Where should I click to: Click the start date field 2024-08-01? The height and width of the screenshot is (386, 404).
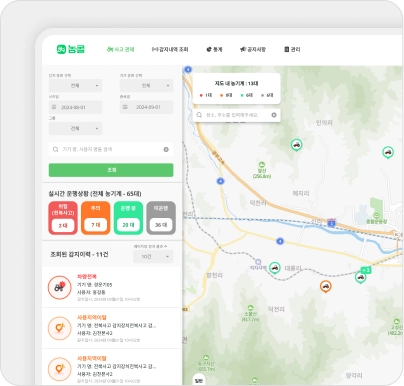pyautogui.click(x=75, y=107)
